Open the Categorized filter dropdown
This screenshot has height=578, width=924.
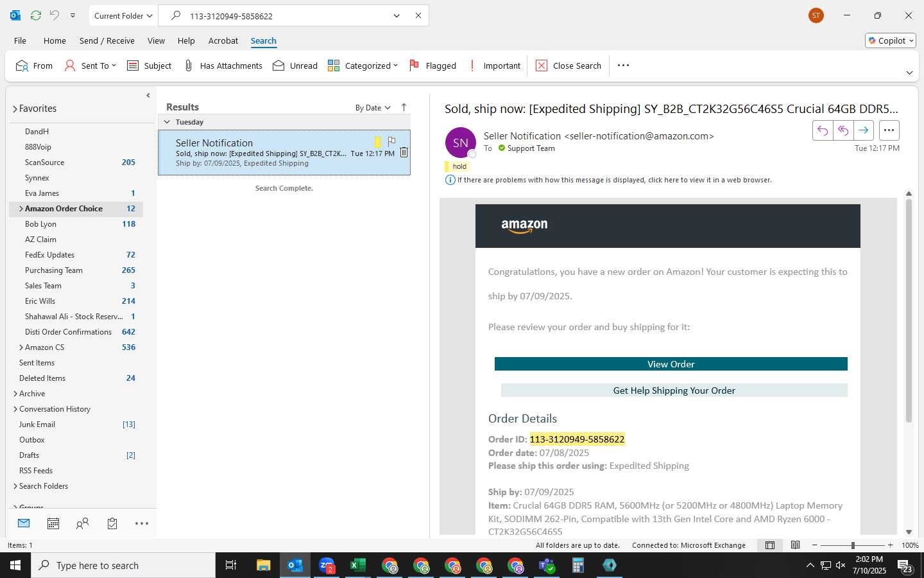tap(363, 66)
